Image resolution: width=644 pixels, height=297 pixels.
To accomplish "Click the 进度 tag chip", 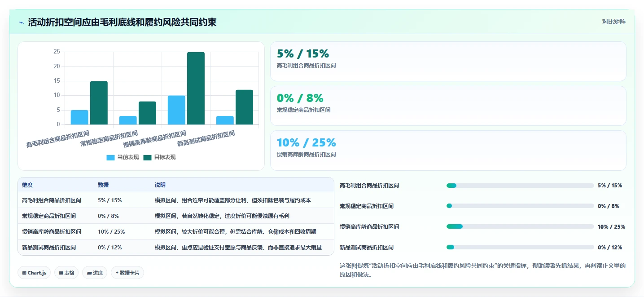I will pyautogui.click(x=95, y=273).
